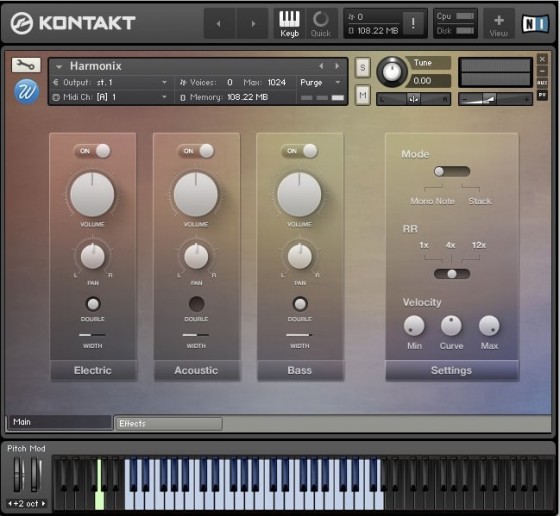
Task: Click the NI Native Instruments logo
Action: pos(535,24)
